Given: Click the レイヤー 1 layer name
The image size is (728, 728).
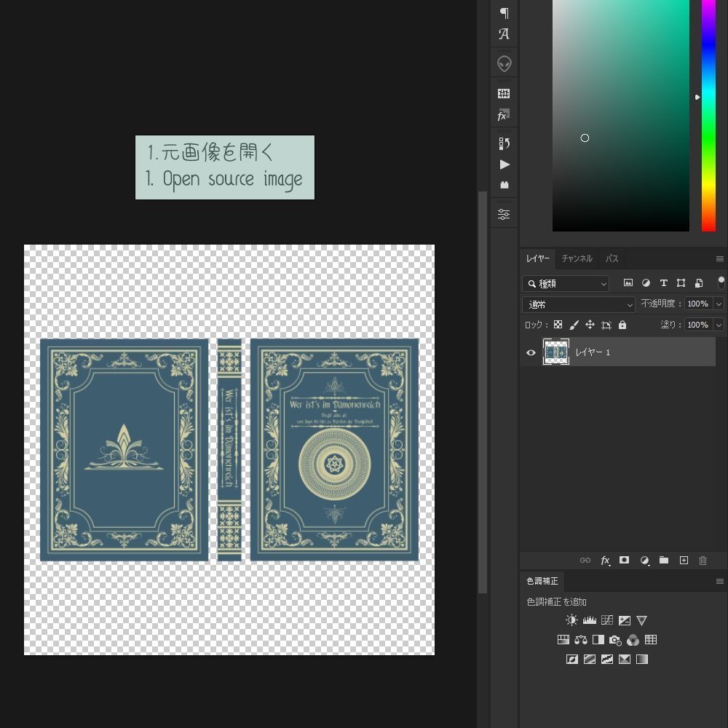Looking at the screenshot, I should pos(593,352).
